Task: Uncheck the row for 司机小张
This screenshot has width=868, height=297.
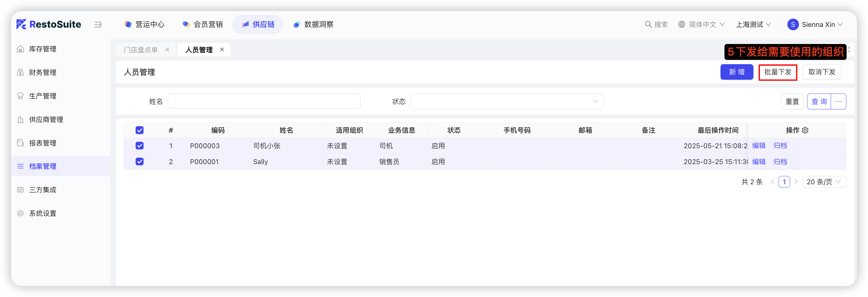Action: click(x=140, y=146)
